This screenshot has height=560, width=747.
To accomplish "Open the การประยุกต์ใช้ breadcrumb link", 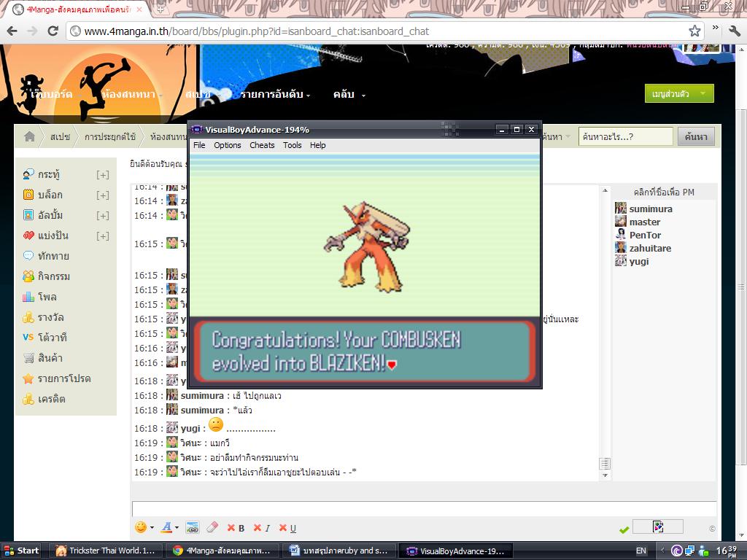I will pyautogui.click(x=110, y=136).
